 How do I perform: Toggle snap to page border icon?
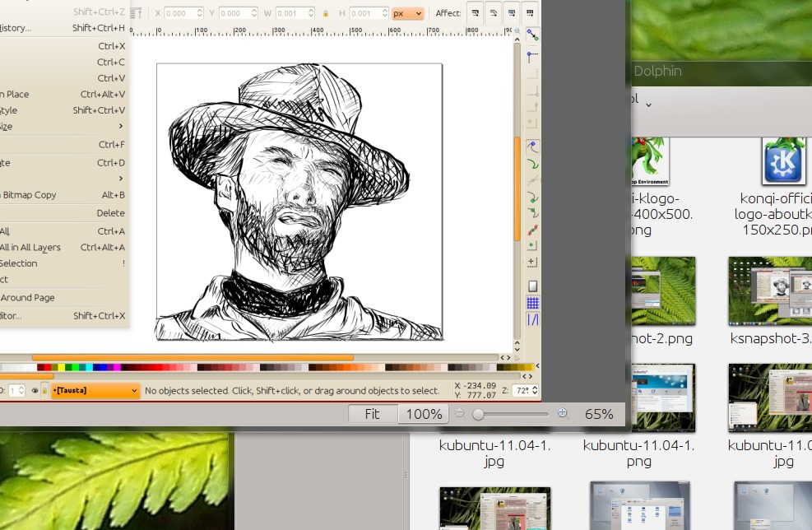[x=532, y=286]
